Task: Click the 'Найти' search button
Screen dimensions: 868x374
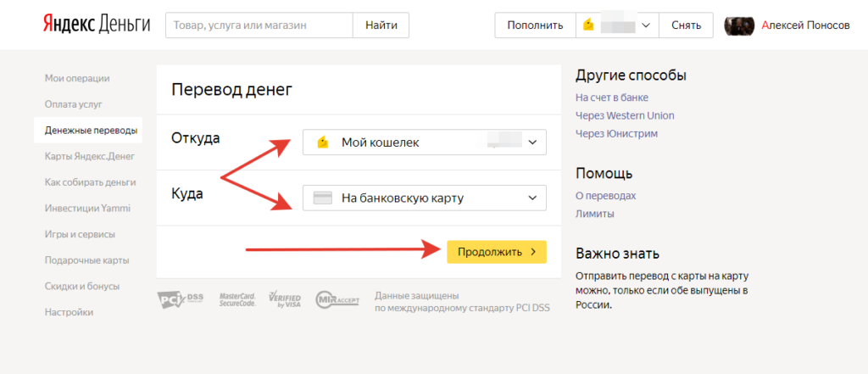Action: (x=381, y=25)
